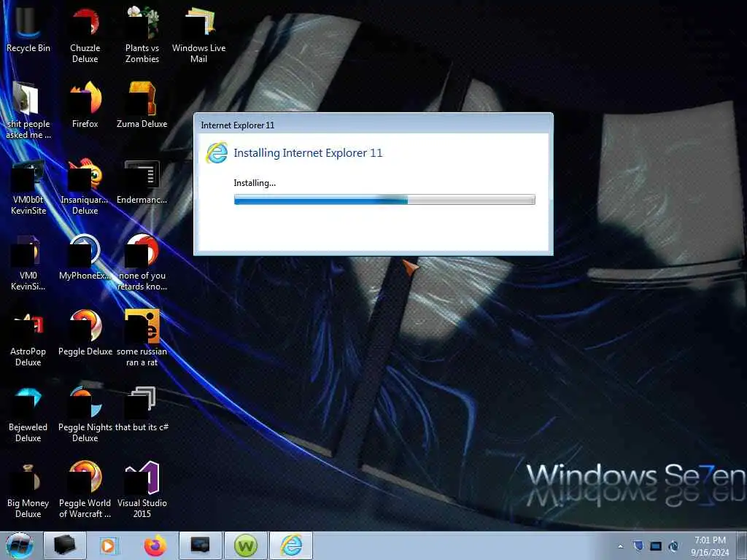Select the 'none of you retards kno...' icon
The width and height of the screenshot is (747, 560).
pos(142,262)
